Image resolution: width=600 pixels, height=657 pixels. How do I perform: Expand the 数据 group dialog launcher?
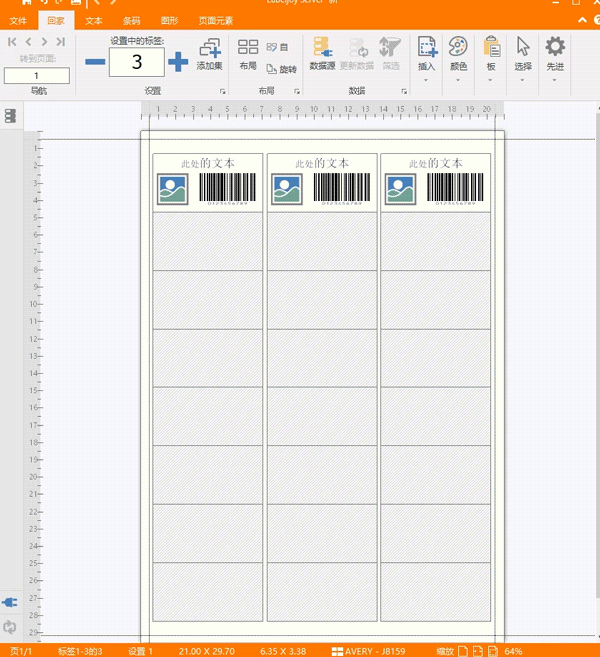[x=404, y=91]
